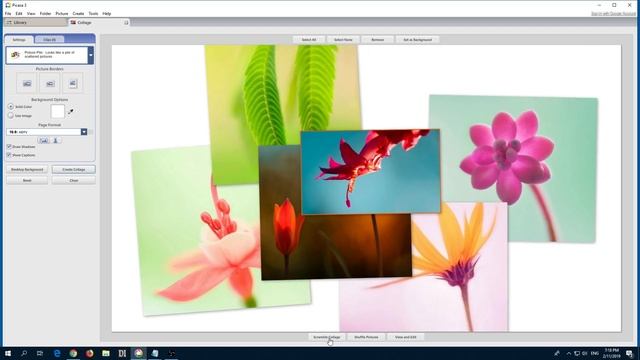
Task: Click the Scramble Collage button
Action: pyautogui.click(x=327, y=337)
